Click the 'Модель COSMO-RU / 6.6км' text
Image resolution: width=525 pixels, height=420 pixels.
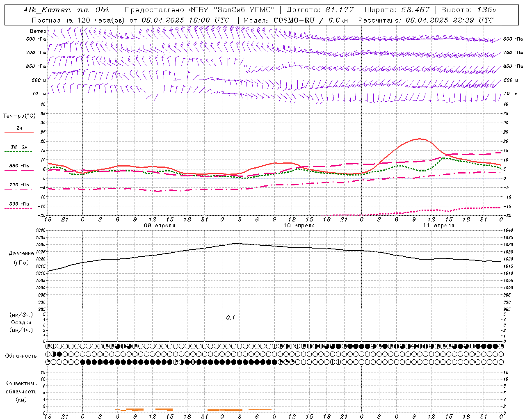point(295,20)
